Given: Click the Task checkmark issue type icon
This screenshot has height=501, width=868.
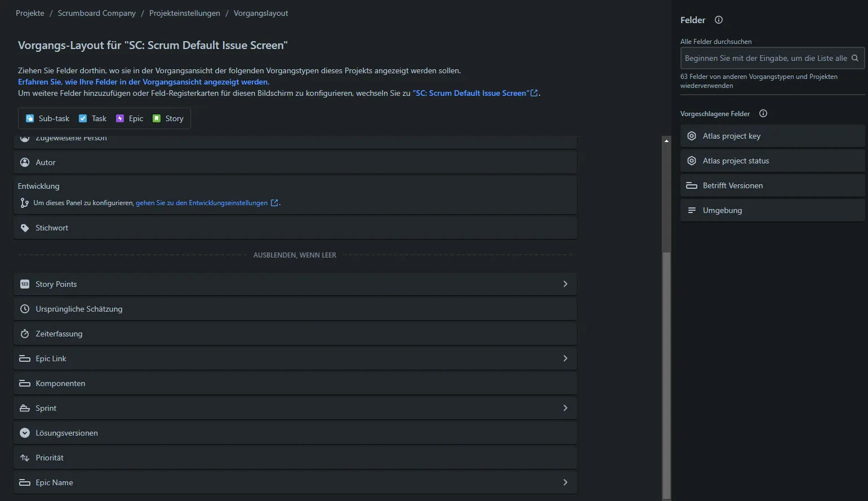Looking at the screenshot, I should pyautogui.click(x=83, y=118).
